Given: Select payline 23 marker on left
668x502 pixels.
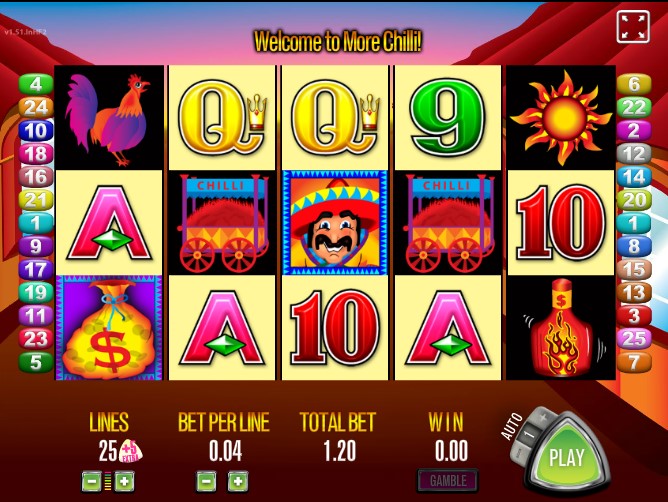Looking at the screenshot, I should [36, 339].
